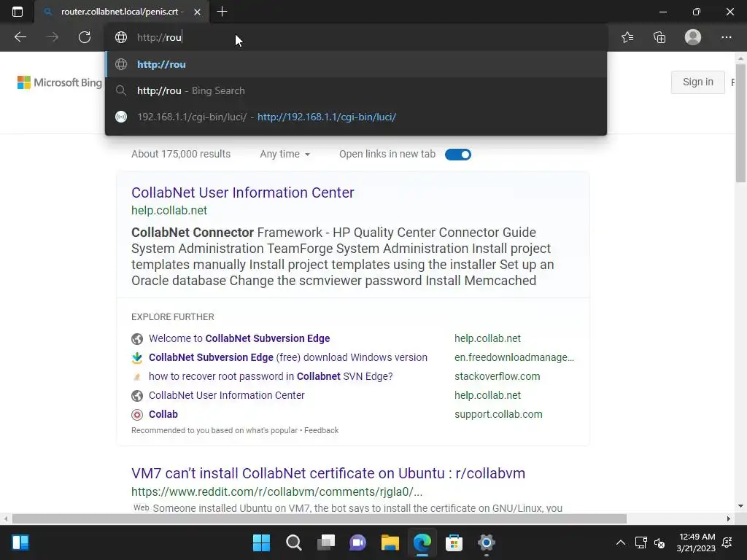Viewport: 747px width, 560px height.
Task: Select http://rou Bing Search suggestion
Action: click(x=356, y=90)
